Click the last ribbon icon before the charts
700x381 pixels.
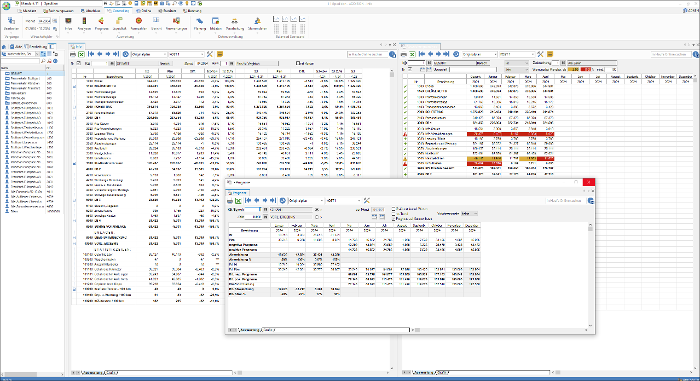257,21
